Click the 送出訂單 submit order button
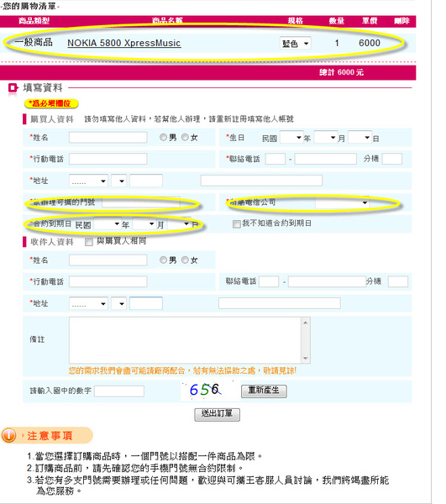Viewport: 446px width, 504px height. pyautogui.click(x=217, y=414)
